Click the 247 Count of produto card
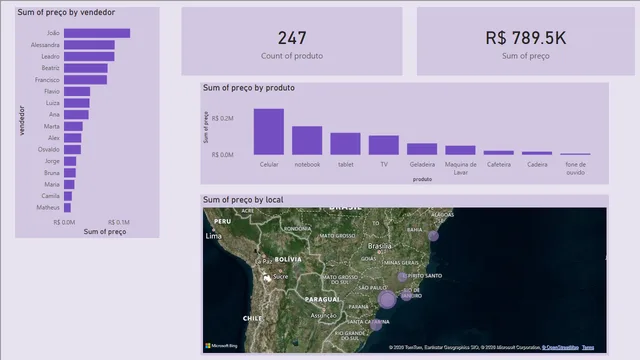Image resolution: width=640 pixels, height=360 pixels. [x=292, y=41]
